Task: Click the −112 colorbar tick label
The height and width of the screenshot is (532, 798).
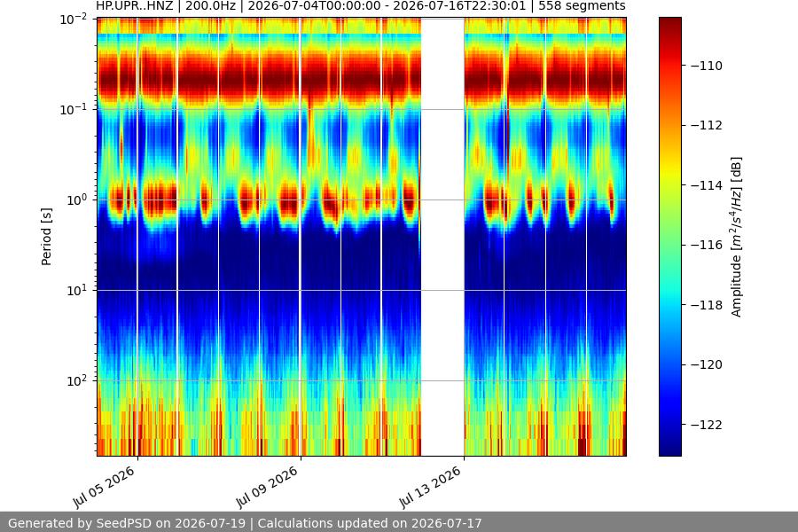Action: click(x=707, y=125)
